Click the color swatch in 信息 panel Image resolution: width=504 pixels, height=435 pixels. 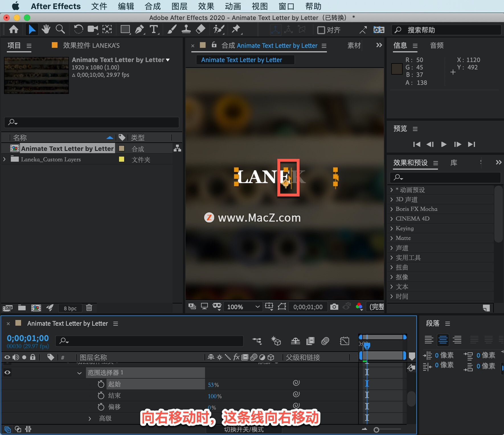pyautogui.click(x=397, y=69)
